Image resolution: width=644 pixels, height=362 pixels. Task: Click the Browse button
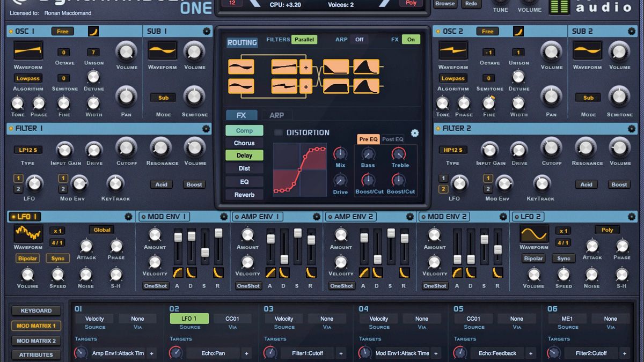pos(446,4)
